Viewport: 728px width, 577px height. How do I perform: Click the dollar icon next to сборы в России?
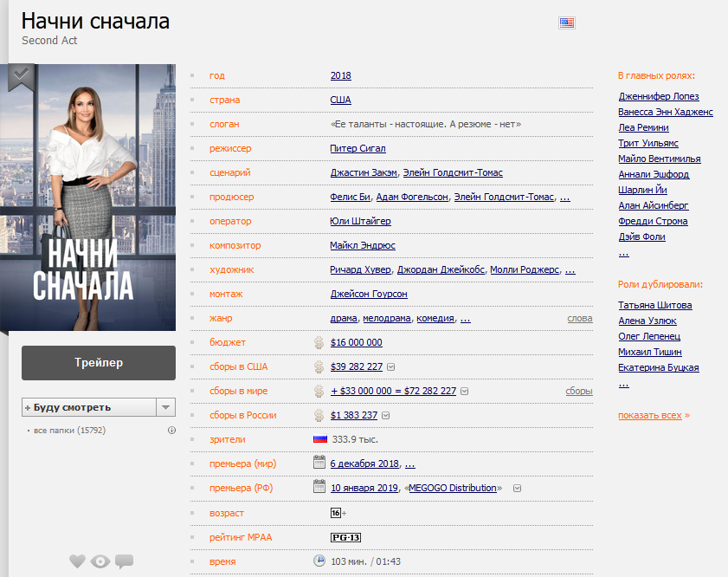click(319, 415)
